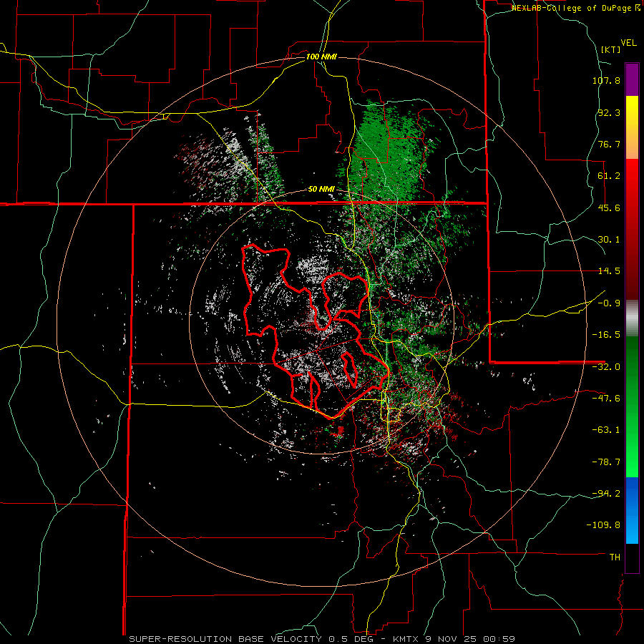The image size is (644, 644).
Task: Select the black TH segment of the color bar
Action: pos(632,557)
